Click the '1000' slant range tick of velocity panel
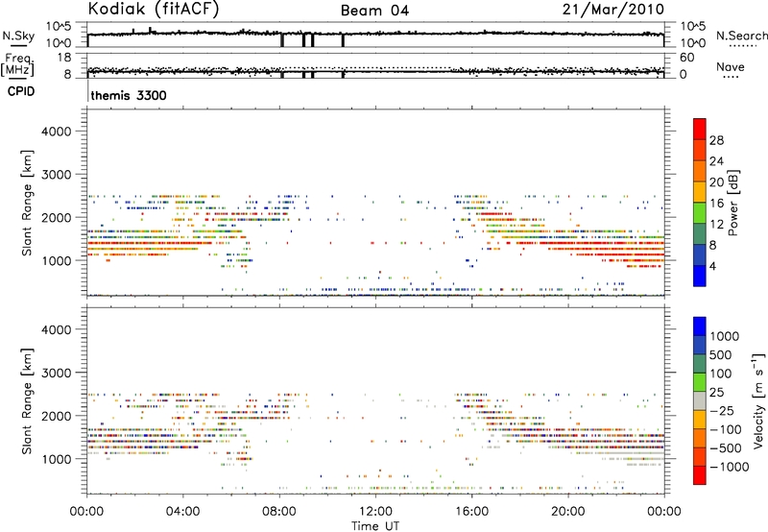The width and height of the screenshot is (768, 532). [58, 459]
